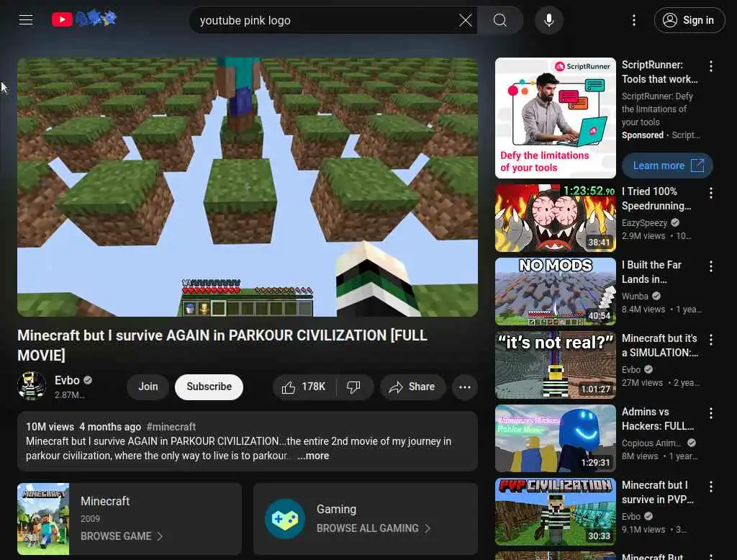Clear search text with X icon
Screen dimensions: 737x560
pyautogui.click(x=466, y=20)
